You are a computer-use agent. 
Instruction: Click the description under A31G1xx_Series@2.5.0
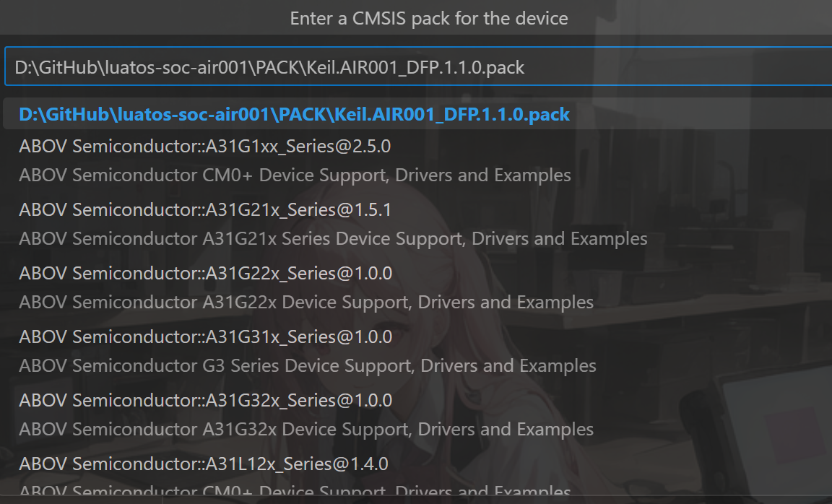(x=295, y=175)
